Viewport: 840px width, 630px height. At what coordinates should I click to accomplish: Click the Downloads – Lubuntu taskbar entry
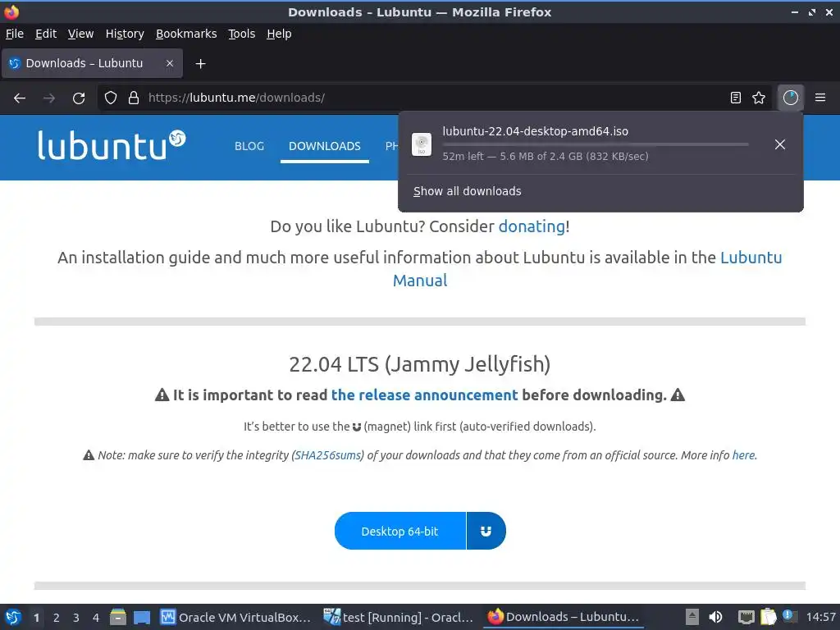point(563,617)
